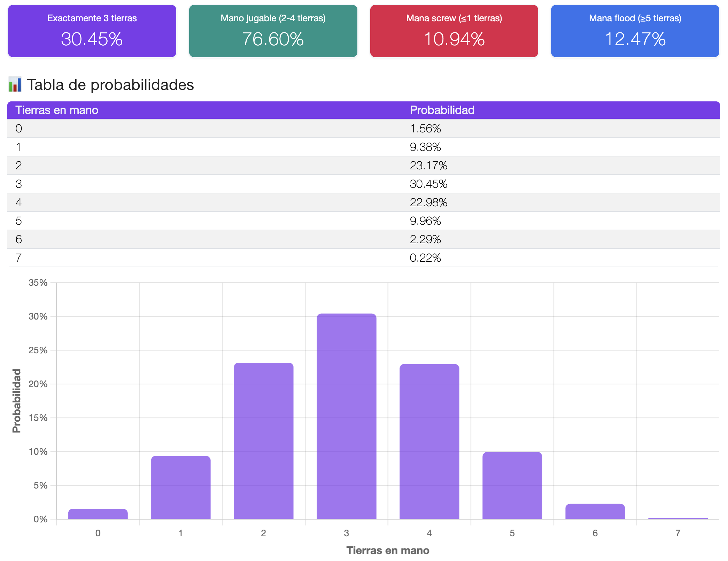728x561 pixels.
Task: Click the chart bar for 2 tierras
Action: click(x=263, y=441)
